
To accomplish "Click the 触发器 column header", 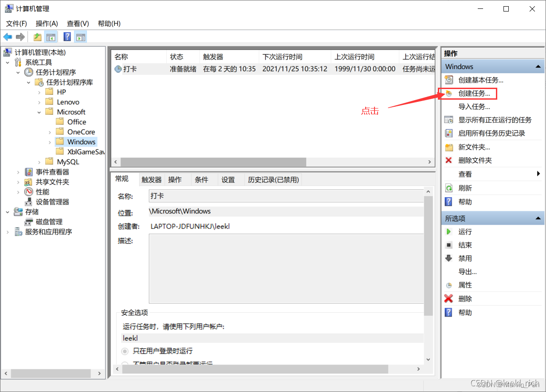I will coord(229,57).
